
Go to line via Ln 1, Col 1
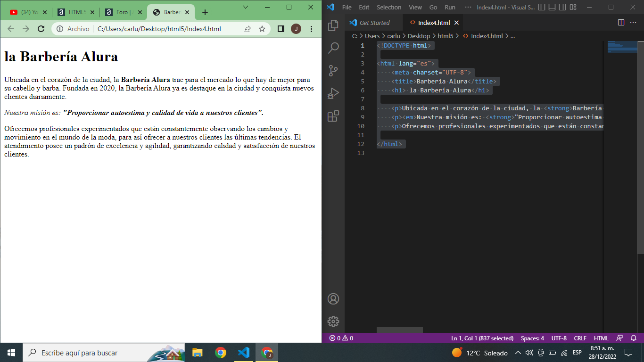coord(482,338)
